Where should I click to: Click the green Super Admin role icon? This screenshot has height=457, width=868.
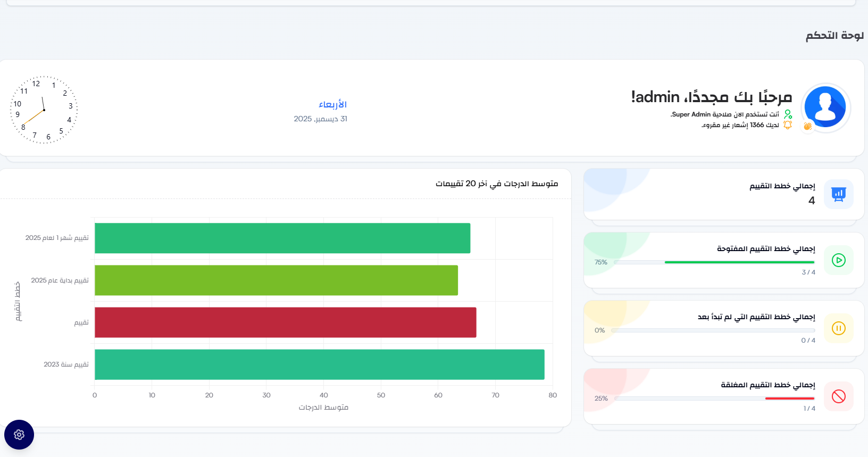[788, 114]
